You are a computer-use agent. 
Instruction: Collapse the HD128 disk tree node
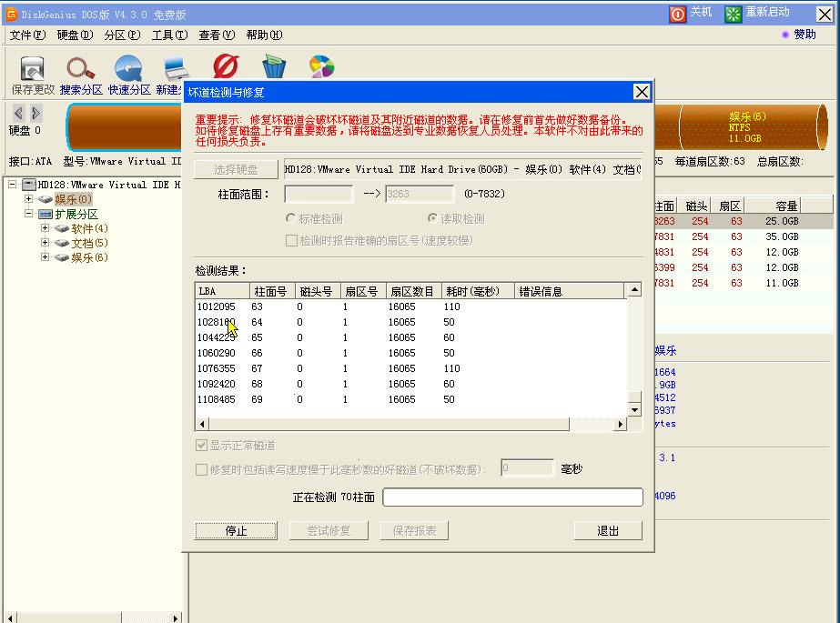point(12,185)
